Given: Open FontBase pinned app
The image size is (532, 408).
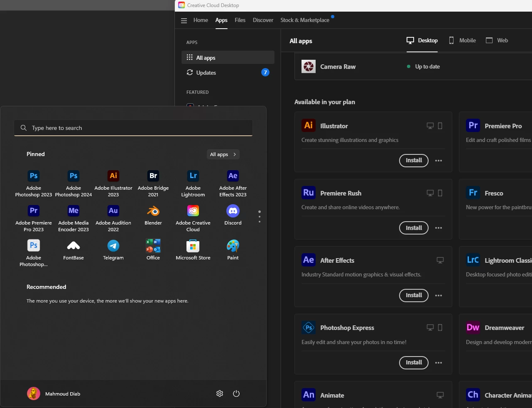Looking at the screenshot, I should pos(74,250).
